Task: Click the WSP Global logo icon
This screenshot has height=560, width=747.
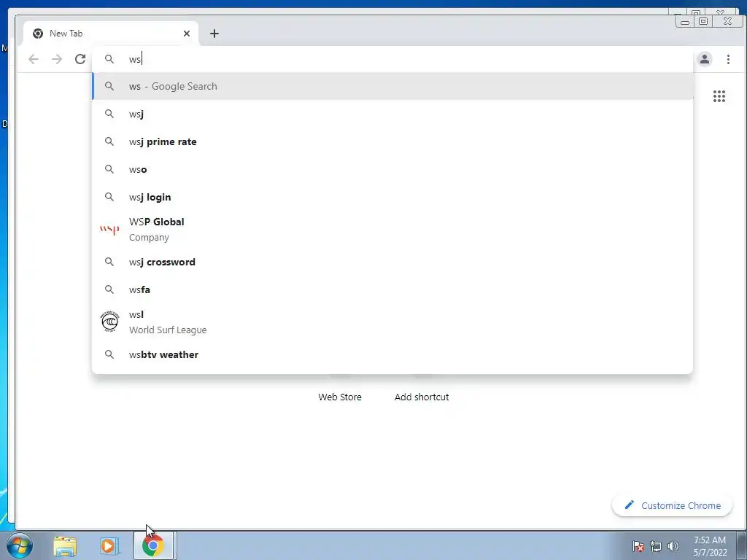Action: [x=109, y=230]
